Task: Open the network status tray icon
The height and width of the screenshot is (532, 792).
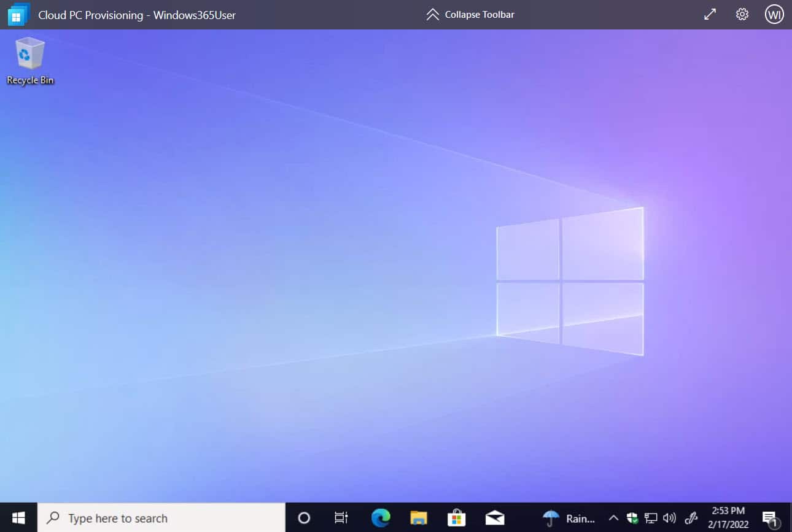Action: click(x=651, y=518)
